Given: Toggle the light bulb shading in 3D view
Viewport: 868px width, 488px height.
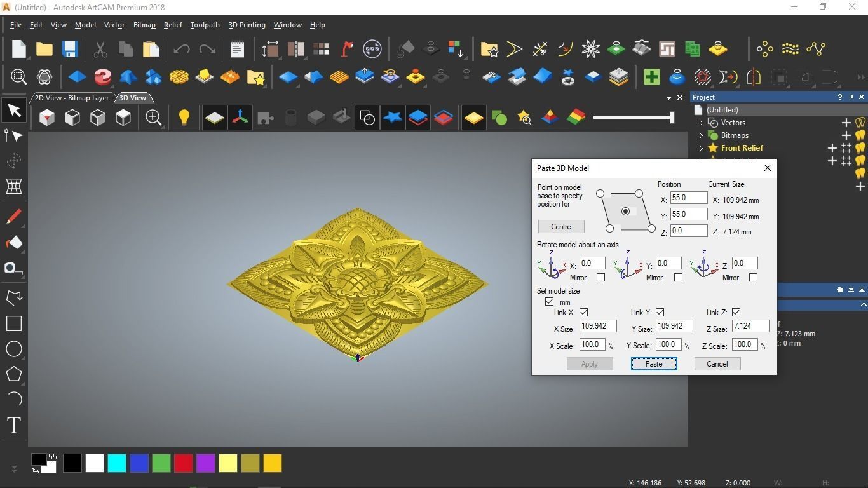Looking at the screenshot, I should [x=184, y=117].
